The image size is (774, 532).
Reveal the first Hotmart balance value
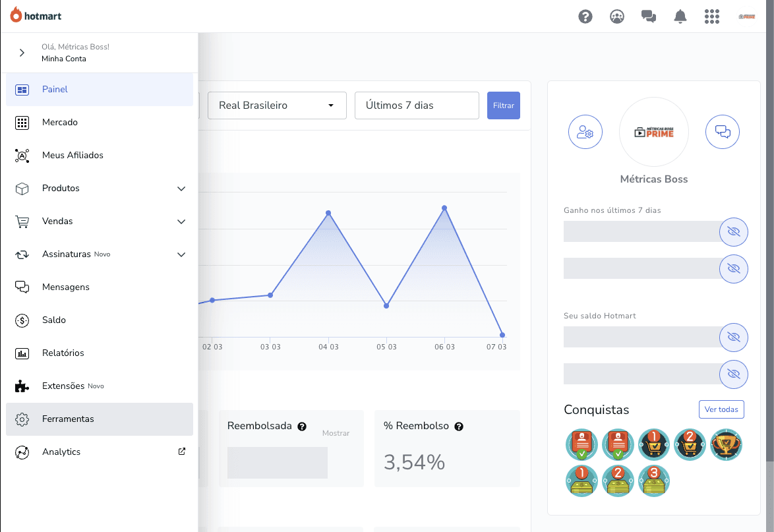[x=733, y=337]
